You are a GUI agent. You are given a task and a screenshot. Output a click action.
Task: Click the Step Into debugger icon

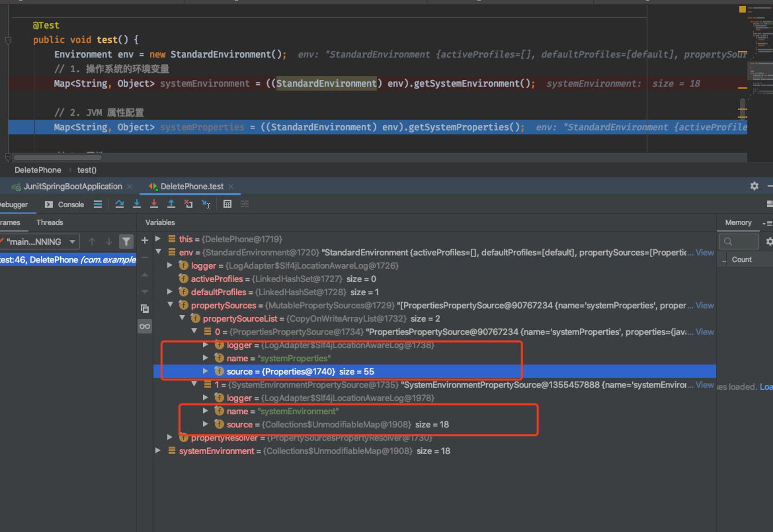(x=137, y=204)
